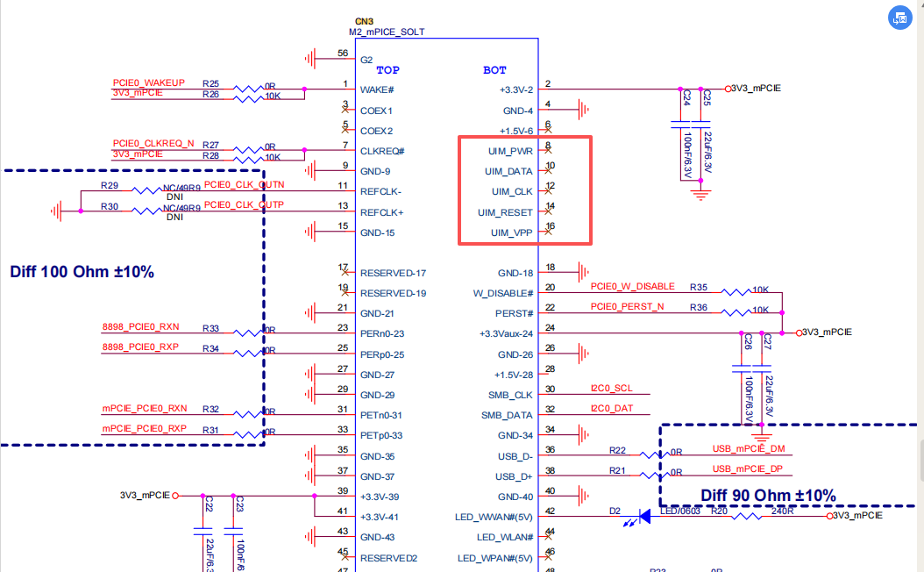Select the "Diff 100 Ohm ±10%" annotation
Screen dimensions: 924x572
tap(82, 272)
